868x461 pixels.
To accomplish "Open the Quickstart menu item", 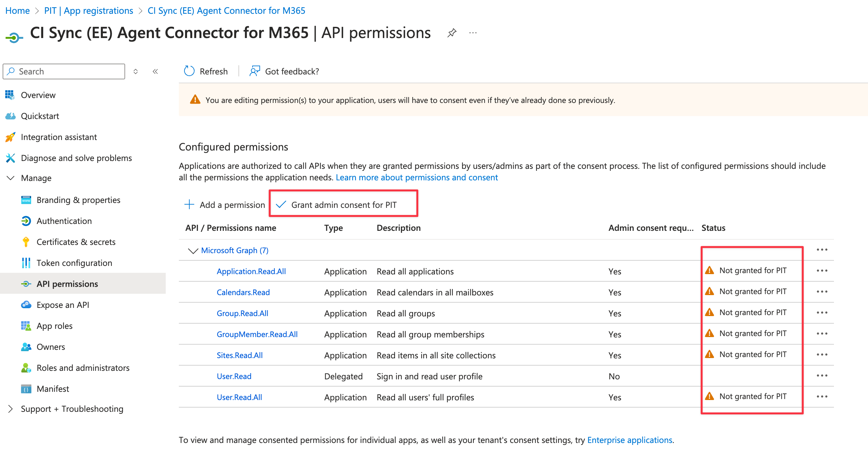I will point(40,116).
